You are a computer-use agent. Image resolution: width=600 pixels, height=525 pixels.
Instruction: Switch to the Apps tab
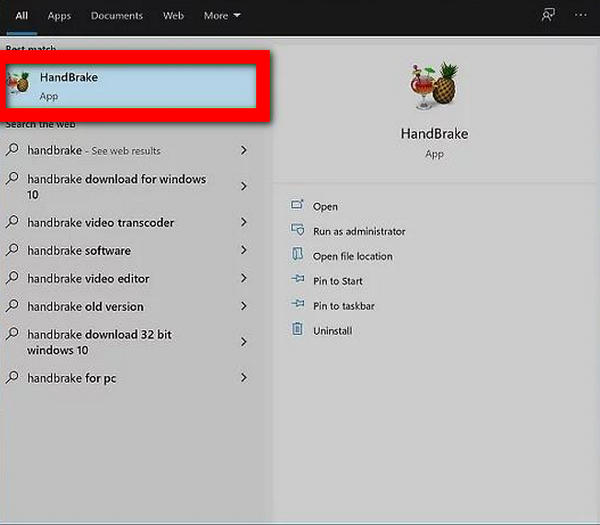59,16
